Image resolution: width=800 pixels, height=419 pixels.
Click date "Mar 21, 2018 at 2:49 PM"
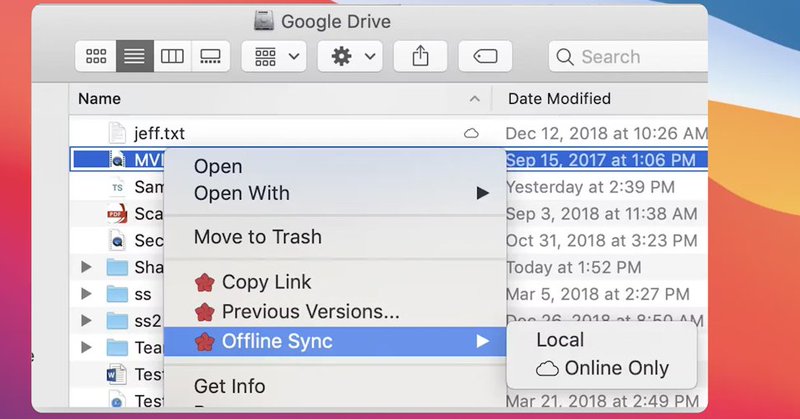click(x=602, y=401)
